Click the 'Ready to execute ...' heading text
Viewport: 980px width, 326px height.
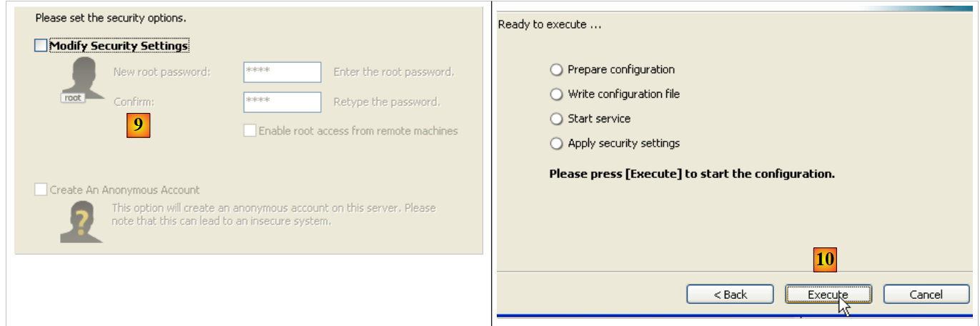tap(549, 25)
